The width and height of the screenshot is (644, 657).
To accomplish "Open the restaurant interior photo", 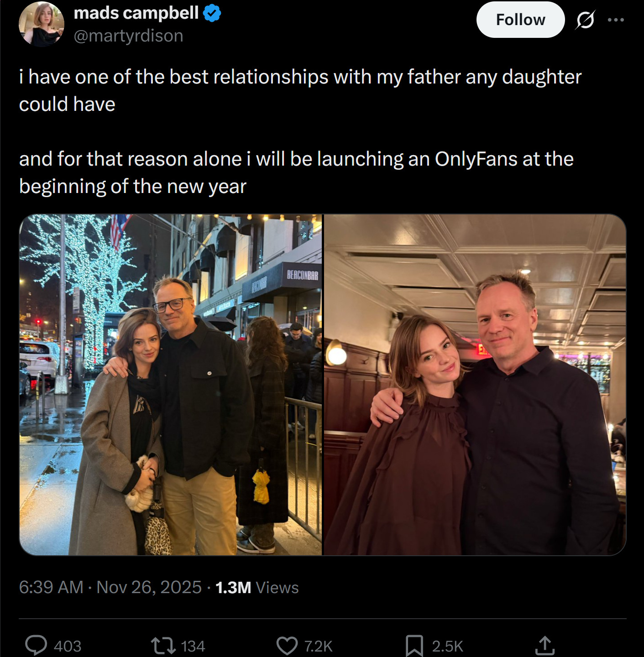I will point(475,385).
